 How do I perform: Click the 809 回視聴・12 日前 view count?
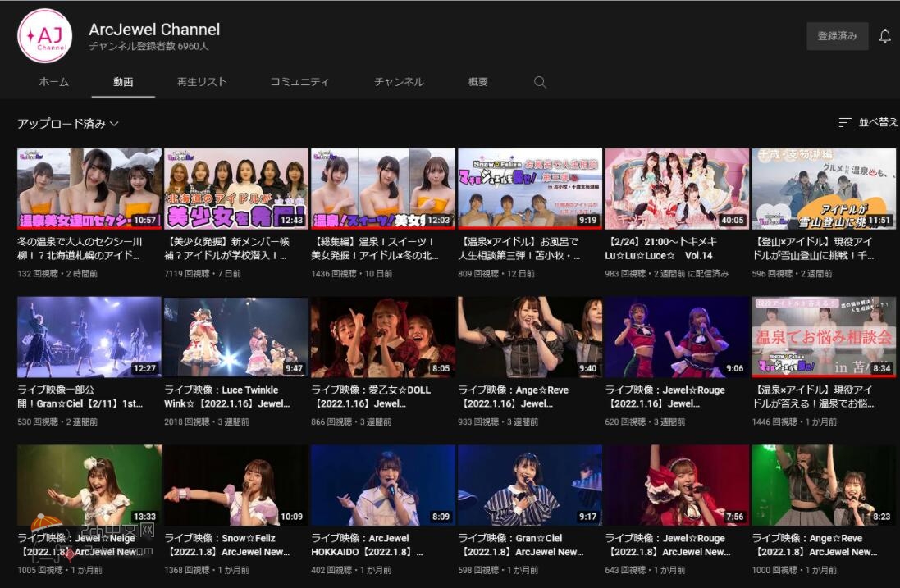[x=496, y=274]
